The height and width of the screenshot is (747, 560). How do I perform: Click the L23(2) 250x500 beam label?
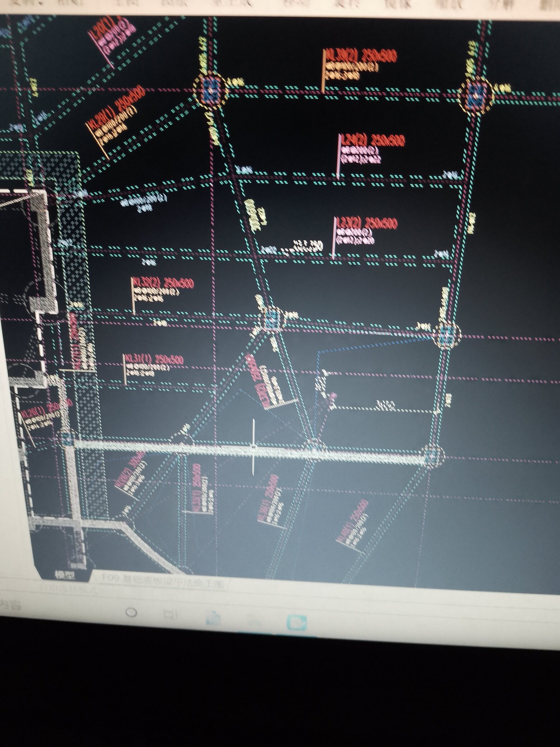coord(366,224)
